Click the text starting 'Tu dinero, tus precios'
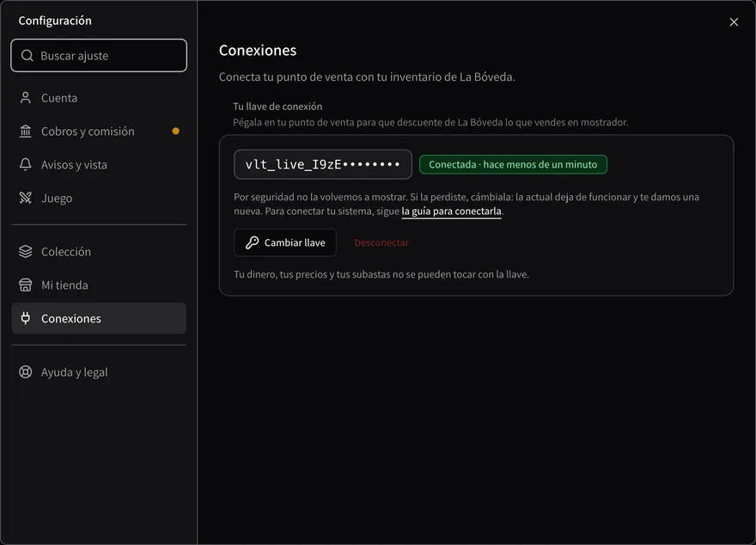The image size is (756, 545). coord(381,274)
